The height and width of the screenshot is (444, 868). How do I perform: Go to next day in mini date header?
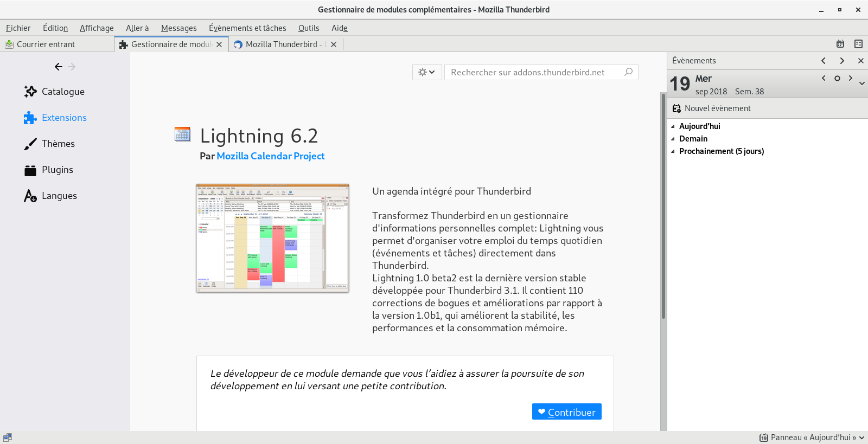(x=850, y=78)
